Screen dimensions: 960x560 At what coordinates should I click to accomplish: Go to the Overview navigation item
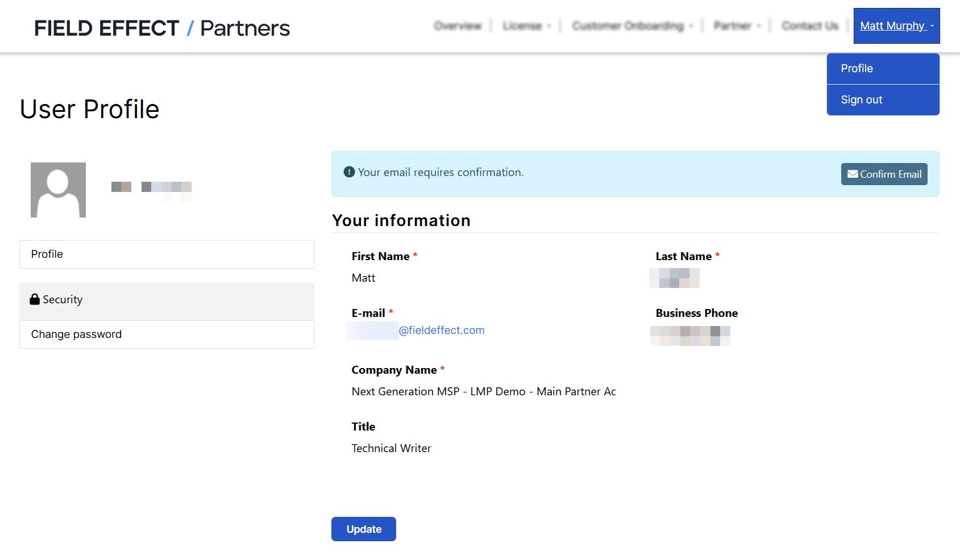458,26
